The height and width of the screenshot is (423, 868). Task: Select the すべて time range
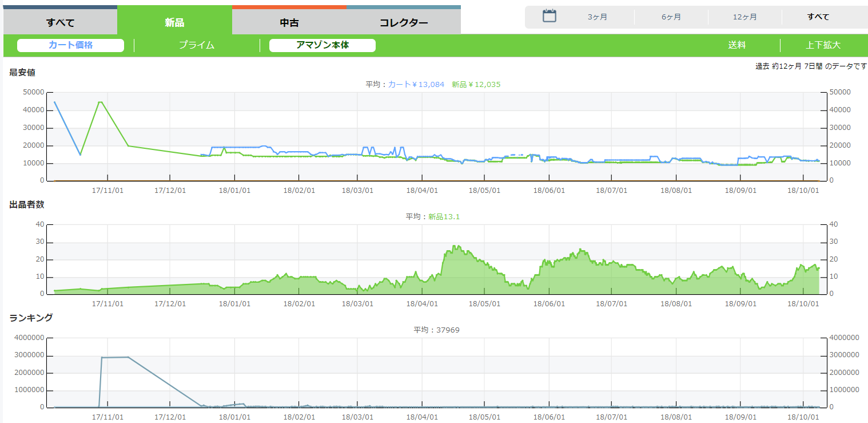pos(818,17)
